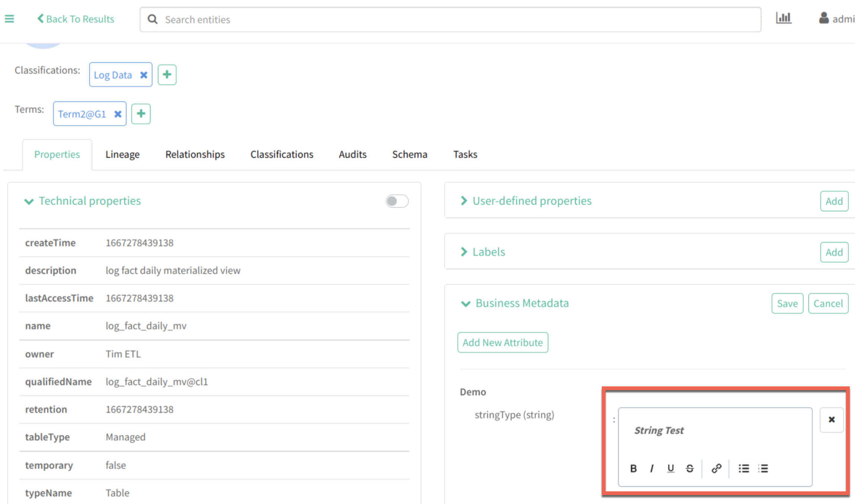Save the Business Metadata changes
The width and height of the screenshot is (855, 504).
(787, 303)
